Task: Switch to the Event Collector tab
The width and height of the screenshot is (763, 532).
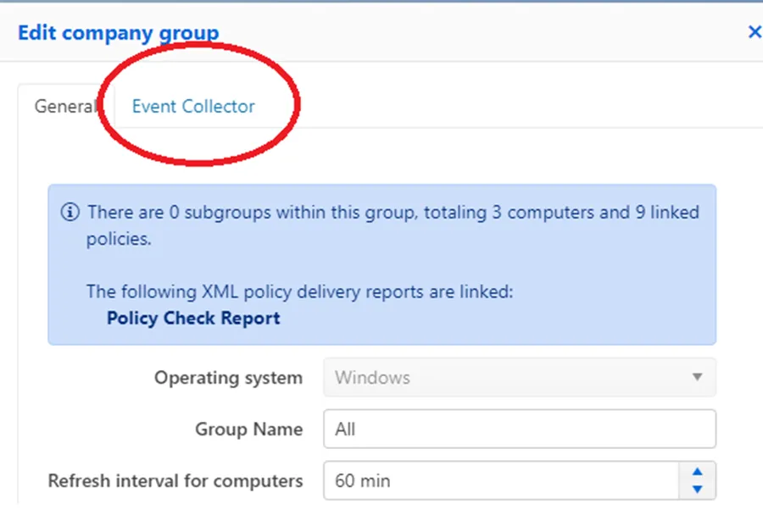Action: click(193, 106)
